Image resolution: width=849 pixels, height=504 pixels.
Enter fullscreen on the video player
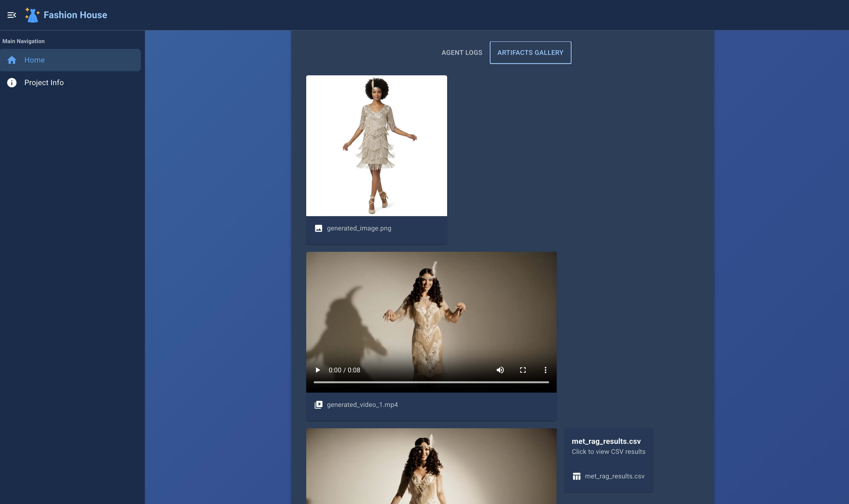[x=523, y=370]
